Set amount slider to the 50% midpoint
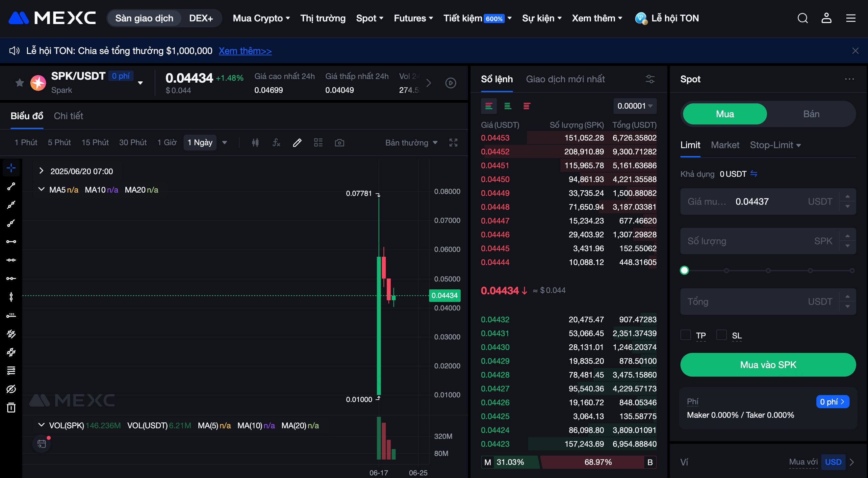Image resolution: width=868 pixels, height=478 pixels. coord(768,270)
